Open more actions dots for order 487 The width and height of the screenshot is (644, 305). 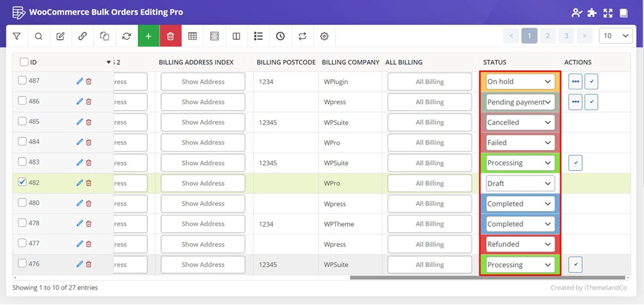575,81
